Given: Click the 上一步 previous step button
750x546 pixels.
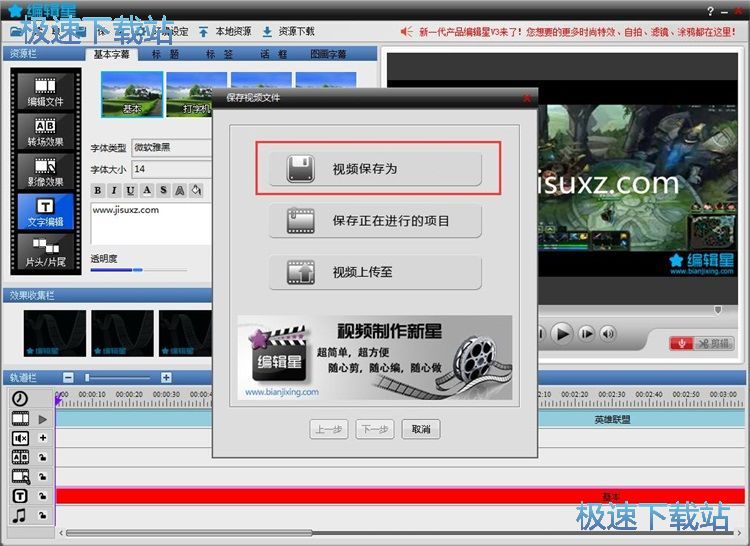Looking at the screenshot, I should (x=329, y=429).
